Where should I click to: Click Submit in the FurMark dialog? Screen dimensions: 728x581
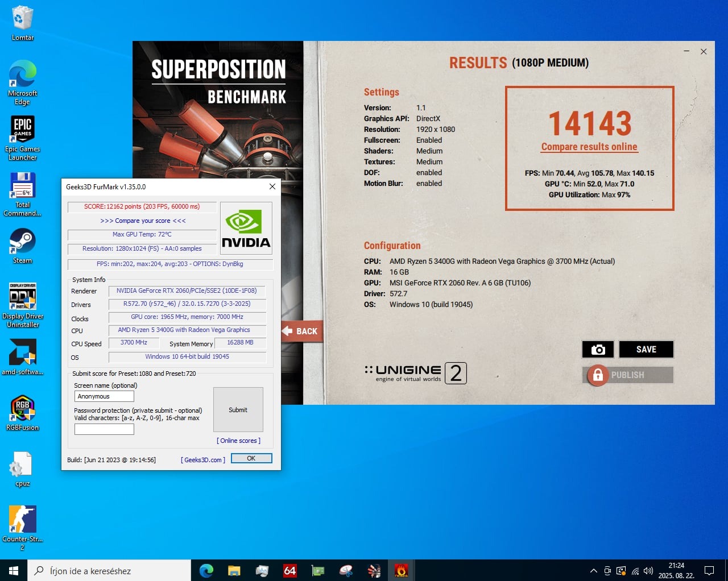pos(238,410)
